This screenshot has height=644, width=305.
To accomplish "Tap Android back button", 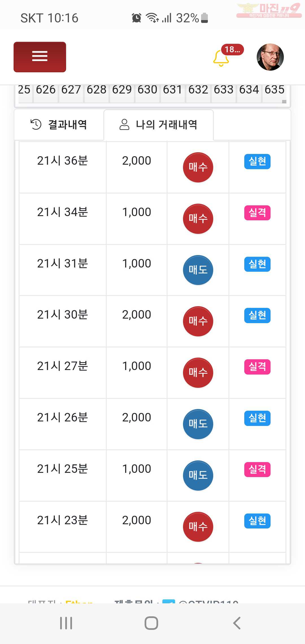I will click(x=237, y=623).
